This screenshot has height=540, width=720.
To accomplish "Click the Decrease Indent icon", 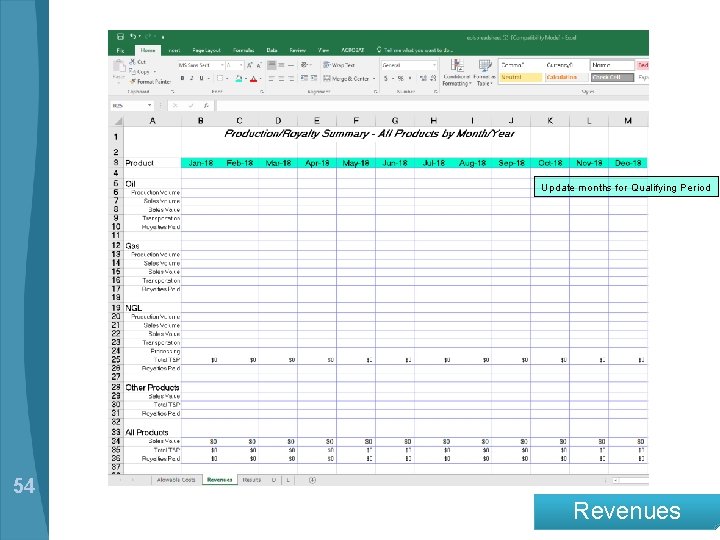I will click(x=304, y=79).
